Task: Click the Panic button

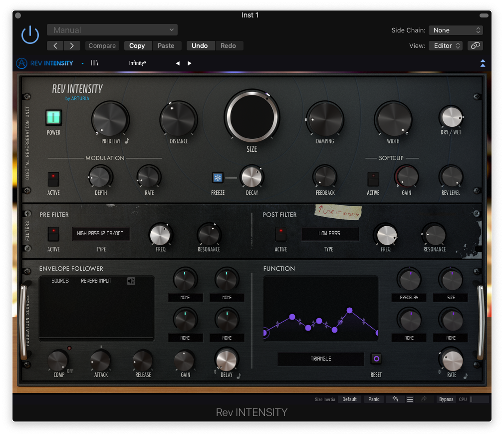Action: (374, 400)
